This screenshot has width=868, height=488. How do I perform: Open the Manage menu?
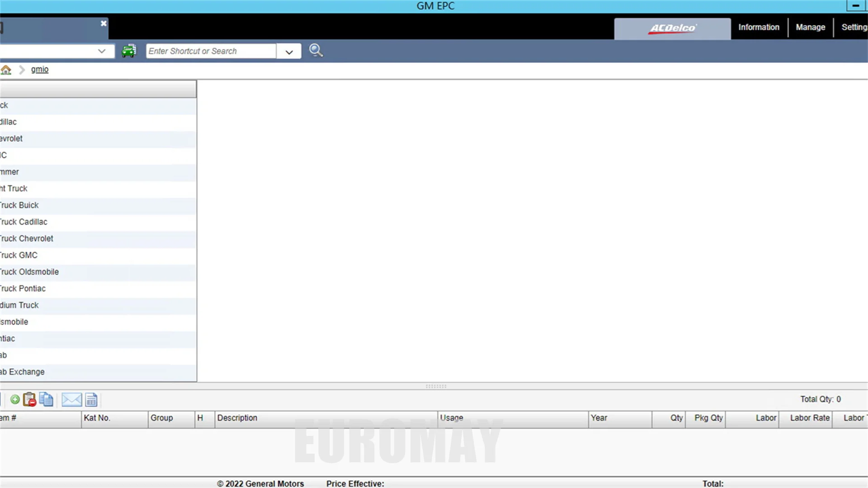[810, 27]
